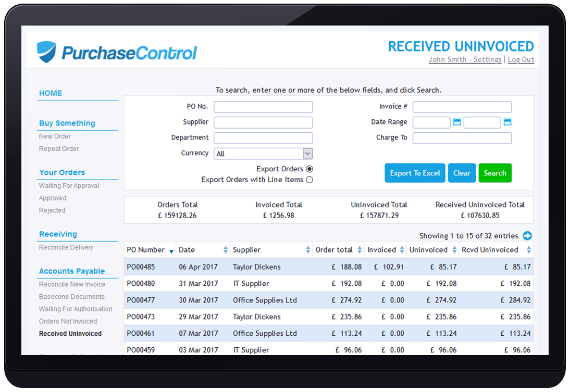
Task: Sort table by Order total column arrows
Action: [360, 249]
